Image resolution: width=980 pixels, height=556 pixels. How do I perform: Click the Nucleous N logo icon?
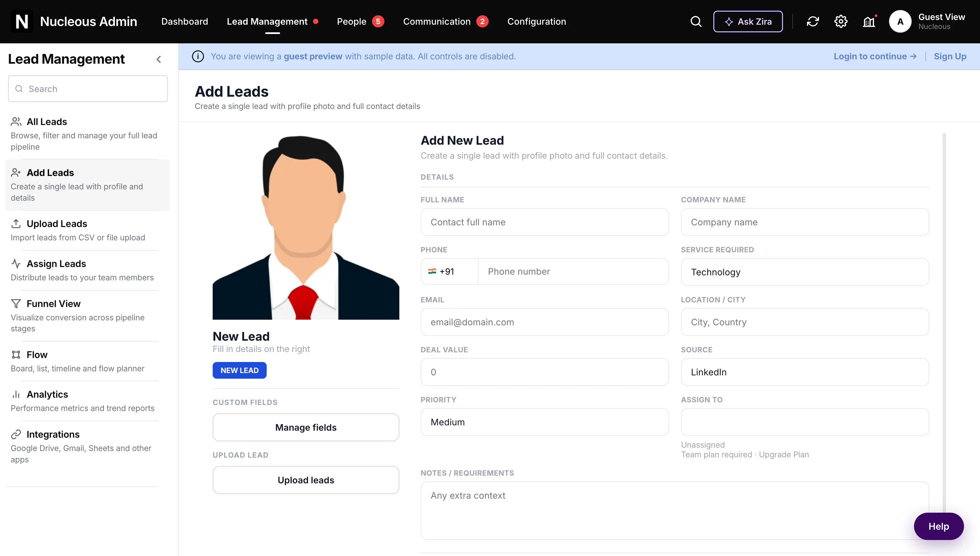(x=22, y=21)
